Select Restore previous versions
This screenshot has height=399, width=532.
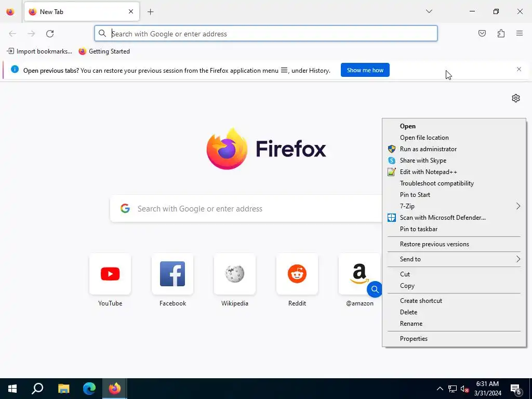point(454,244)
